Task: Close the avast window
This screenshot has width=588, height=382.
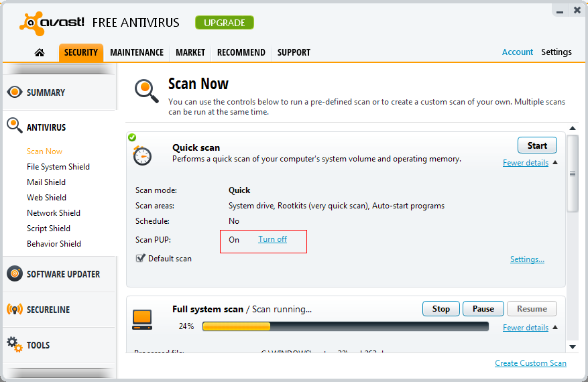Action: coord(577,11)
